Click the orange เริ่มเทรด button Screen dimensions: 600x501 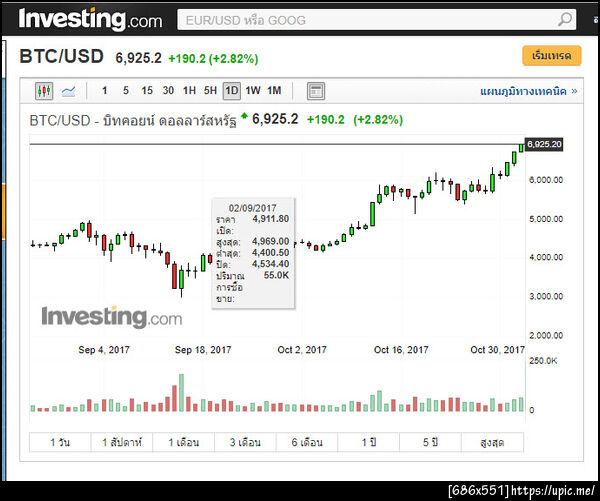[x=552, y=56]
